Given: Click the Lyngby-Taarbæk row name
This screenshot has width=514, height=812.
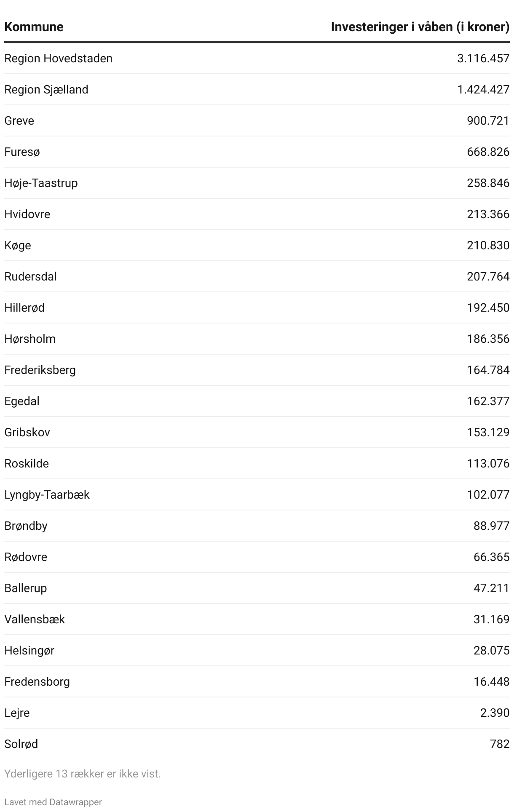Looking at the screenshot, I should point(47,494).
